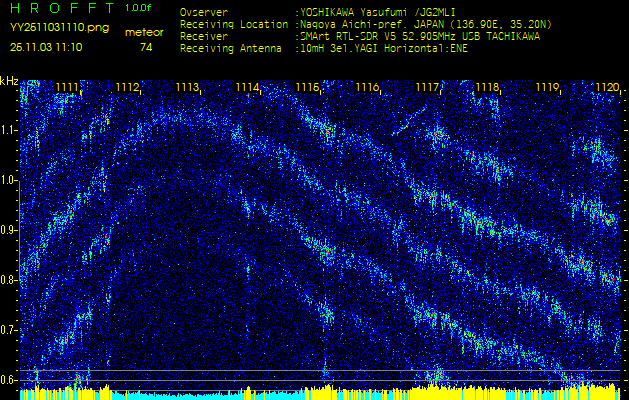The height and width of the screenshot is (400, 629).
Task: Click the kHz axis unit label
Action: 9,81
